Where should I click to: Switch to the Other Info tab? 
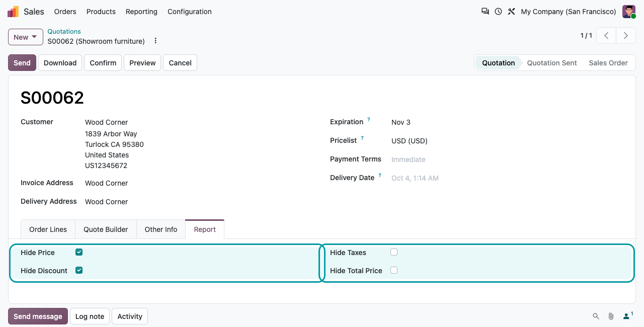pos(161,229)
